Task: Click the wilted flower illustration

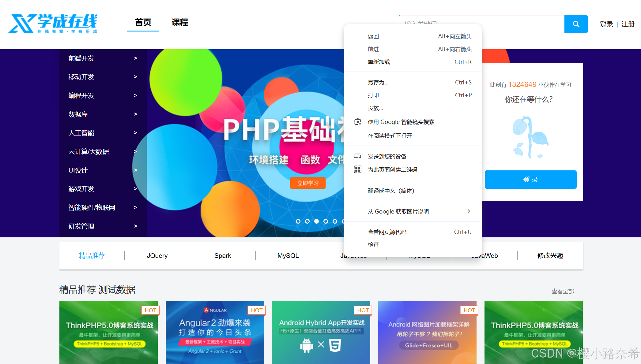Action: coord(530,137)
